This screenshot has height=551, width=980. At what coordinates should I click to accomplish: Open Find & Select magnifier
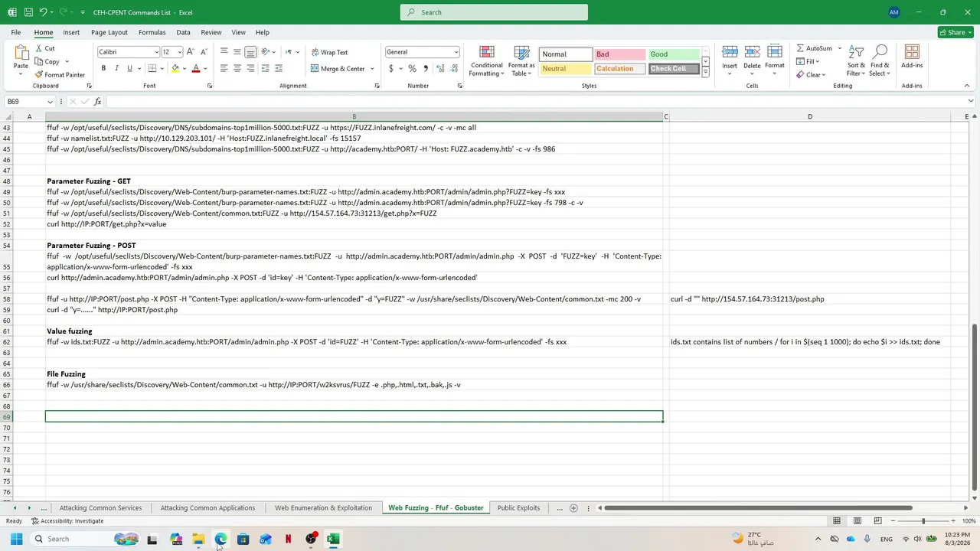pos(880,60)
